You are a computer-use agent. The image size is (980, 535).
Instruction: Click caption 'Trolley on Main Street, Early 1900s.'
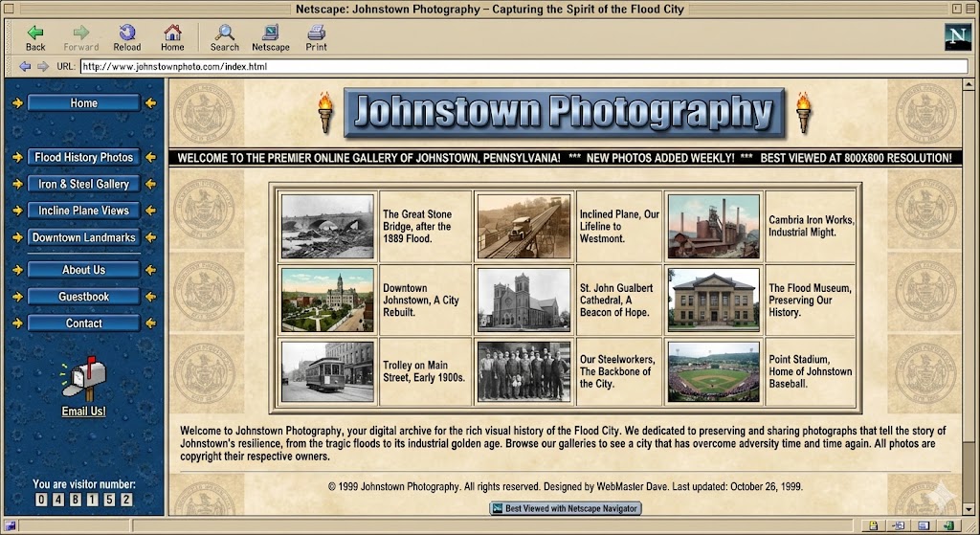point(424,371)
